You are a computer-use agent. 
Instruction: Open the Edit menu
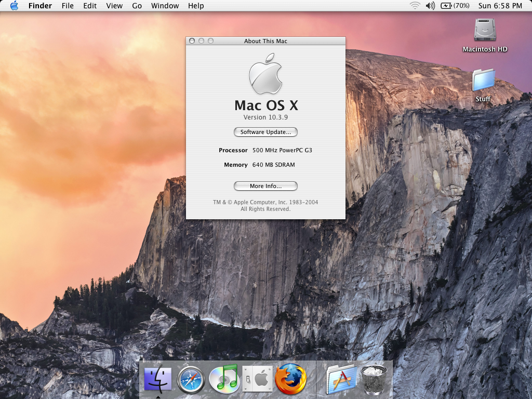90,6
